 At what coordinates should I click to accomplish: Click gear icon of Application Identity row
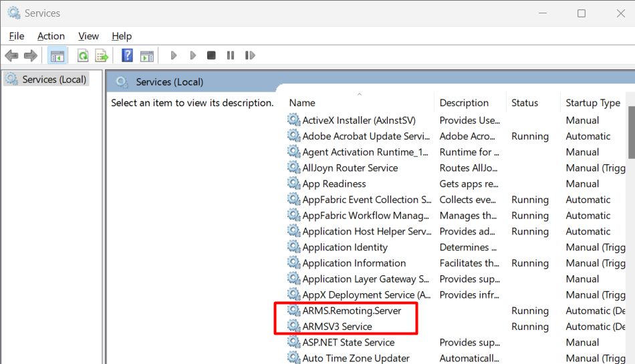point(293,246)
